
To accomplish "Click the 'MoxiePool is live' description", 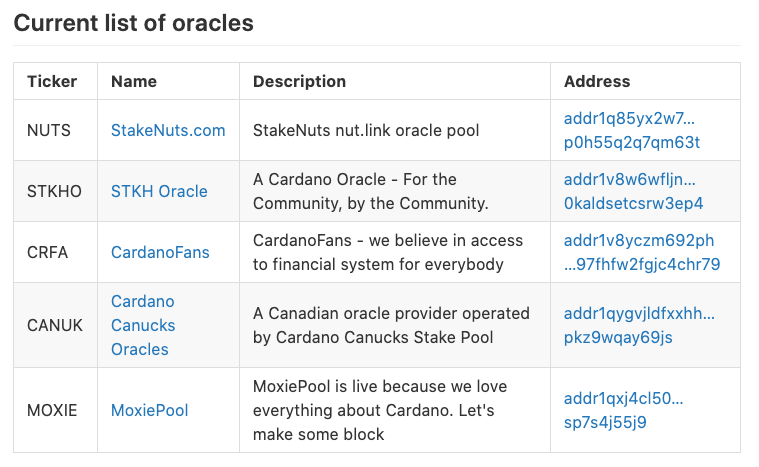I will [x=380, y=410].
